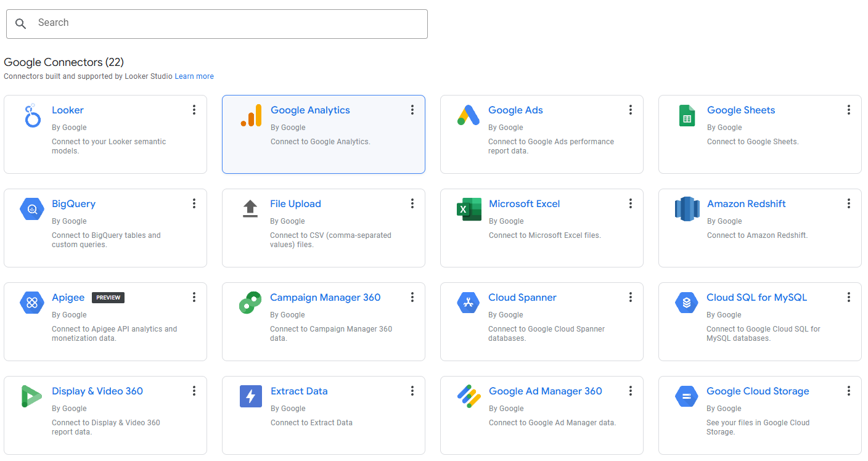Screen dimensions: 868x461
Task: Open the options menu for Google Cloud Storage
Action: tap(849, 390)
